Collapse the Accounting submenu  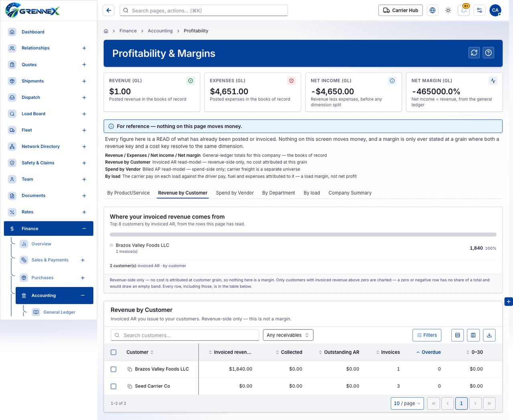83,295
